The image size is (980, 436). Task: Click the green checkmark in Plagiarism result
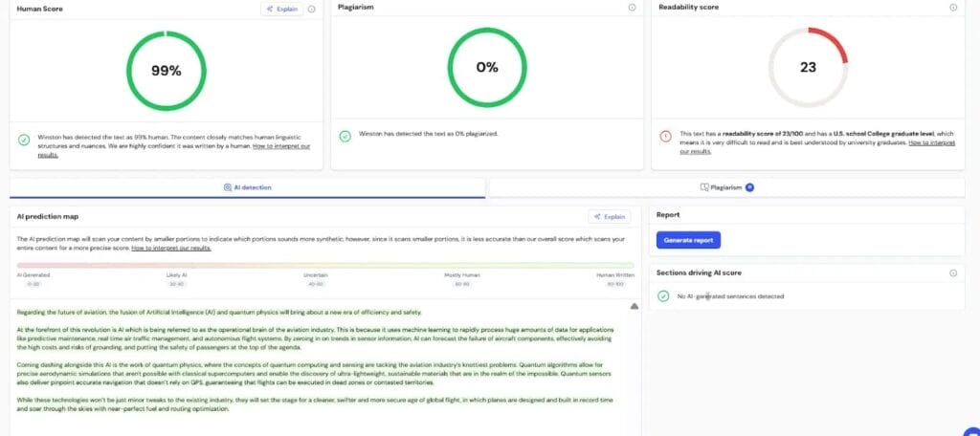345,135
